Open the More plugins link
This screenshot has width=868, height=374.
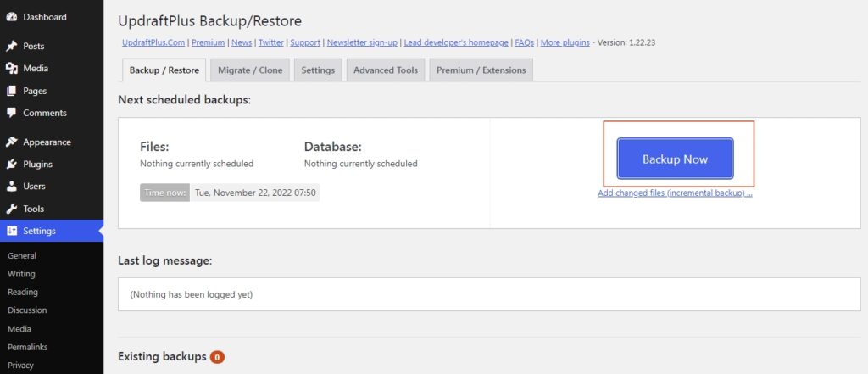pyautogui.click(x=565, y=42)
